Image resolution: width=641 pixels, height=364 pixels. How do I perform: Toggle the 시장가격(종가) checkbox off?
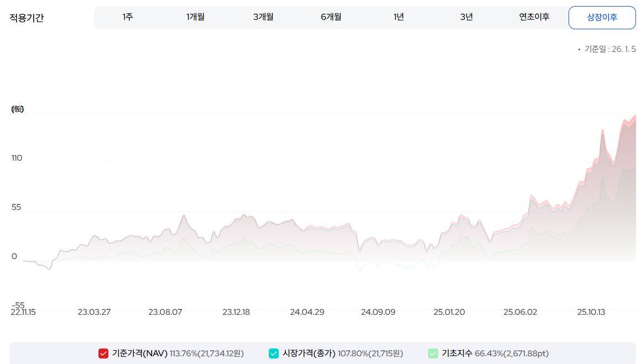coord(273,353)
